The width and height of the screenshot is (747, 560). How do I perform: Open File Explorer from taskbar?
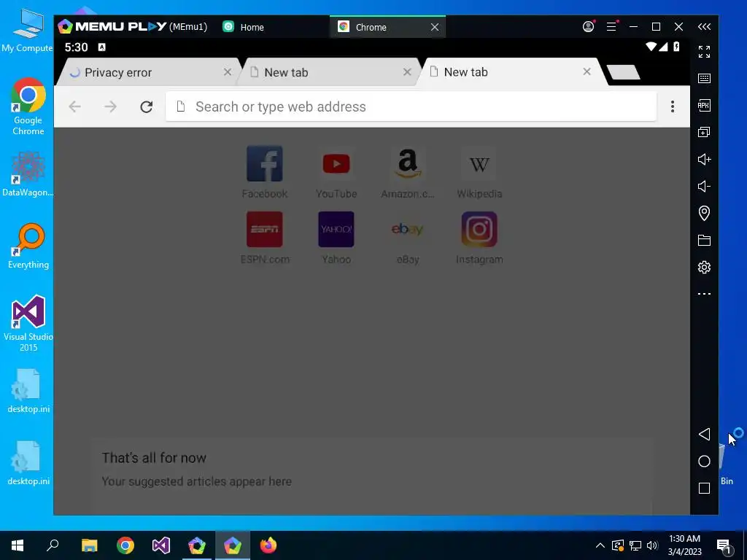89,545
